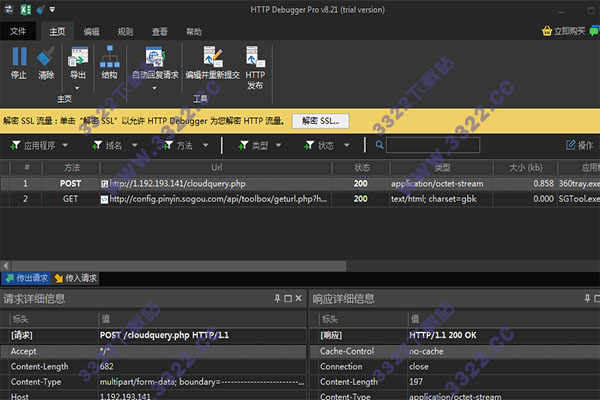Sort by the Url column header

point(216,168)
